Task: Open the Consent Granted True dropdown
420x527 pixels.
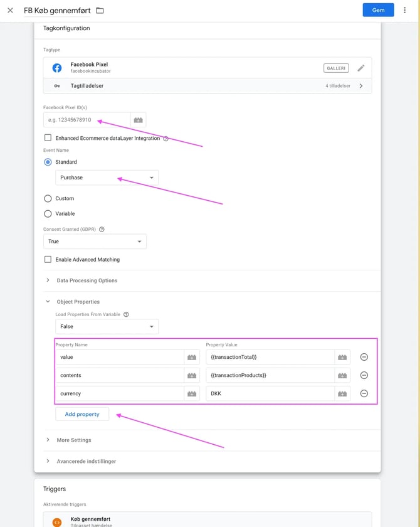Action: 95,242
